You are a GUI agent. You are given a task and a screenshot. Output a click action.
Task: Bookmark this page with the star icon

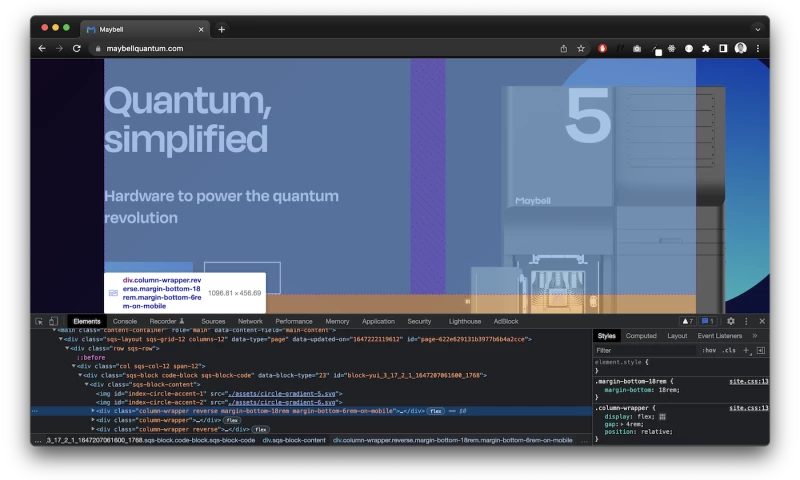(580, 48)
